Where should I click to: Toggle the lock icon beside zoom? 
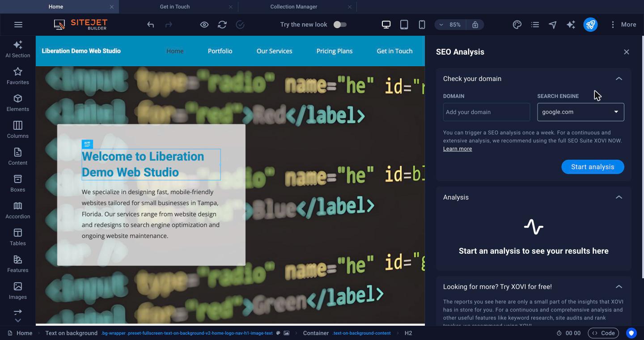475,25
